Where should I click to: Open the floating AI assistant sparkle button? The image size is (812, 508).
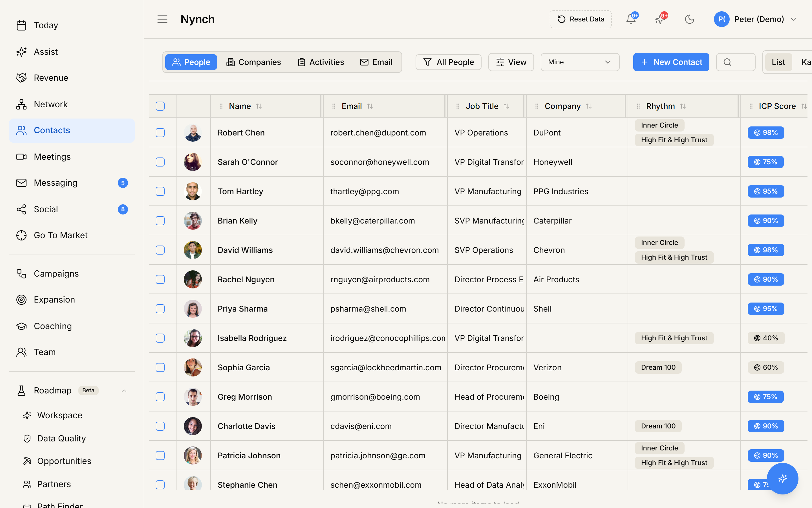coord(782,478)
